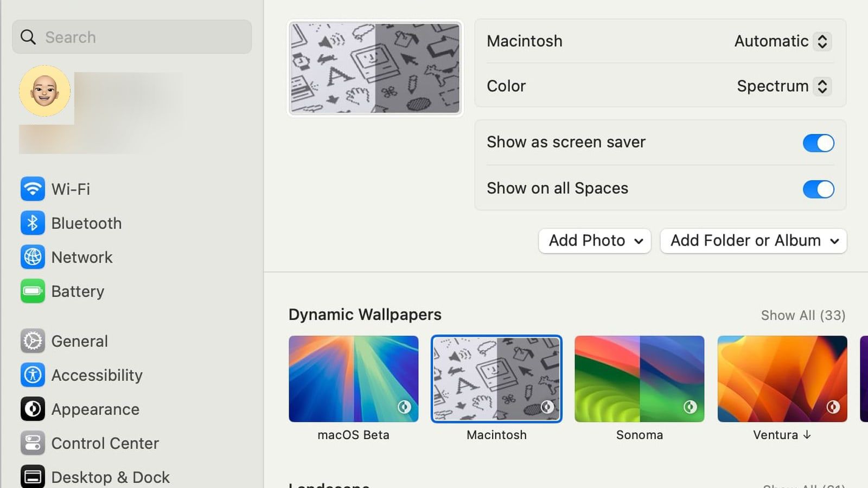
Task: Open Wi-Fi settings icon
Action: 33,189
